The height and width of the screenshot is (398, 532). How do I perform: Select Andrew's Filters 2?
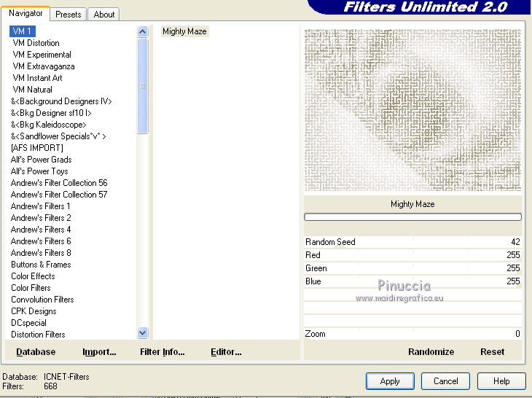[41, 218]
